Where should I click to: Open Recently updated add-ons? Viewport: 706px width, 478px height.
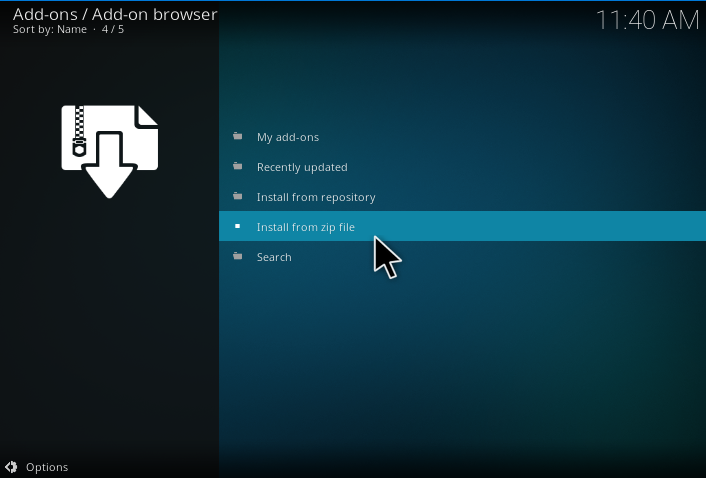462,167
